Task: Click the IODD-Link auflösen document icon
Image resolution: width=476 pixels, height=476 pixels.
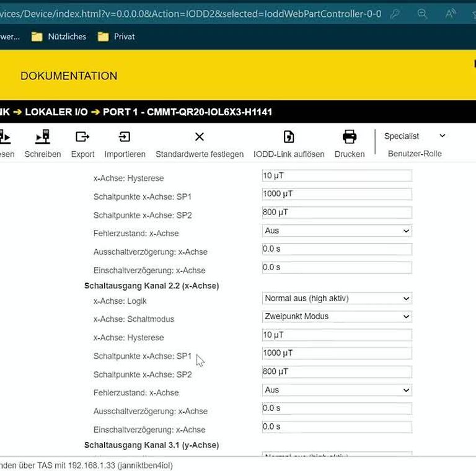Action: pos(288,137)
